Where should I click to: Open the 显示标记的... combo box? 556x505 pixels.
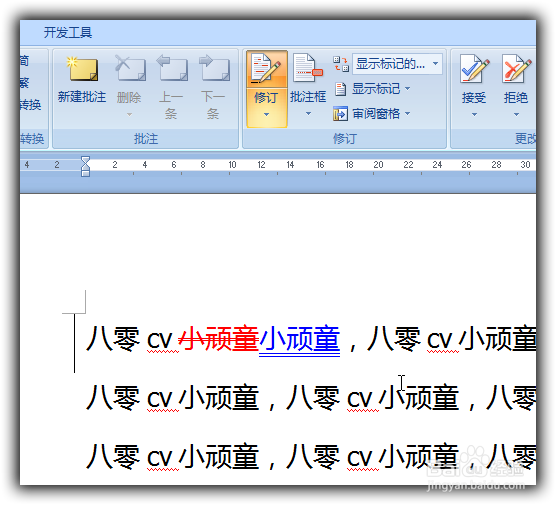(x=397, y=64)
